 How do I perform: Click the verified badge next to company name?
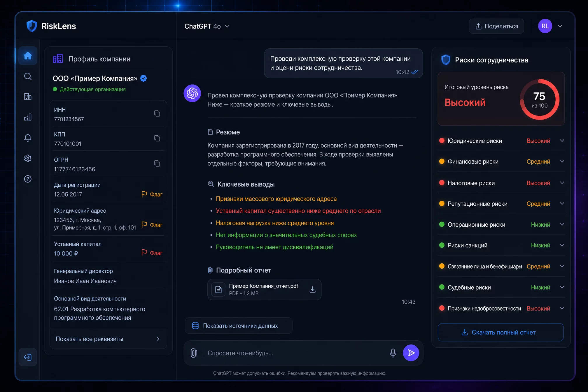[143, 78]
